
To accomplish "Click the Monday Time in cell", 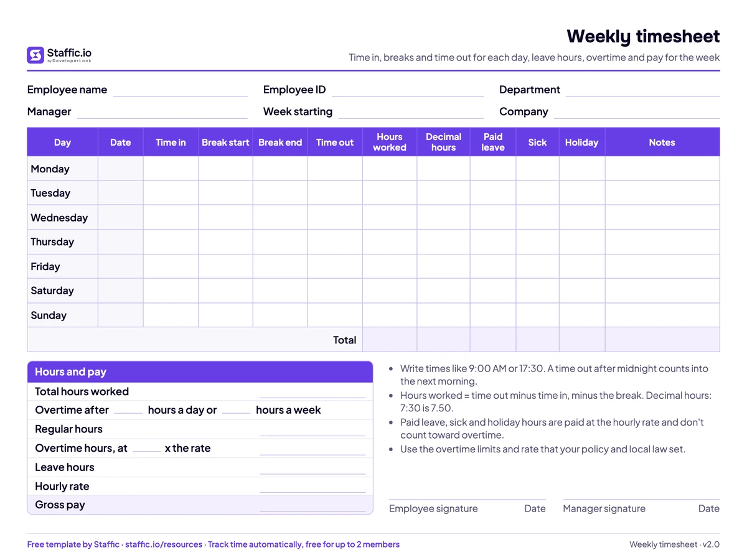I will click(x=171, y=169).
